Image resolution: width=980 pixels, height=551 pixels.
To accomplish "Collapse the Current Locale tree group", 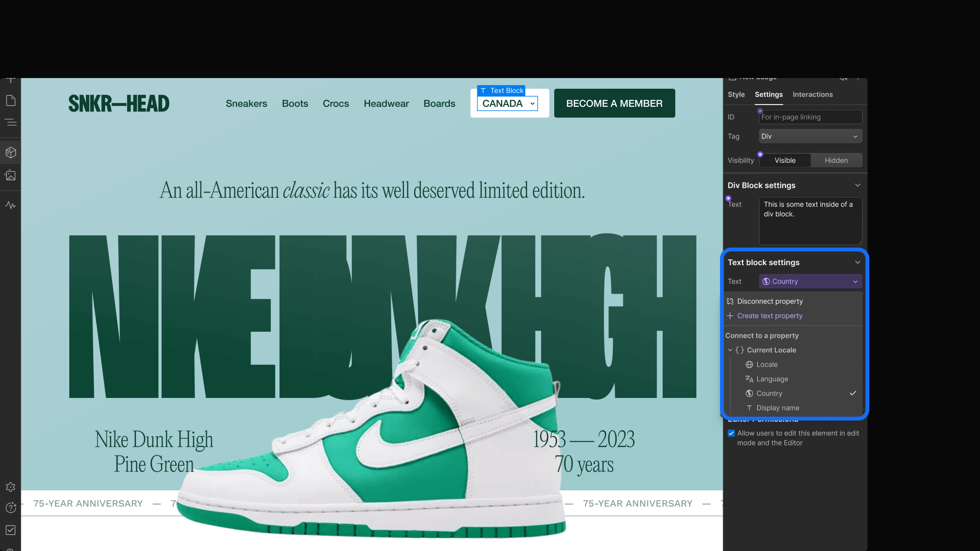I will click(x=730, y=350).
